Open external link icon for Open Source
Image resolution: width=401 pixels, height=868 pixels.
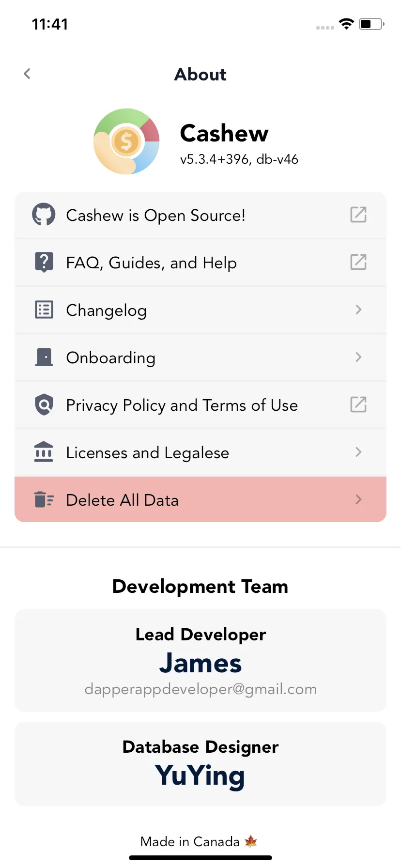coord(358,215)
